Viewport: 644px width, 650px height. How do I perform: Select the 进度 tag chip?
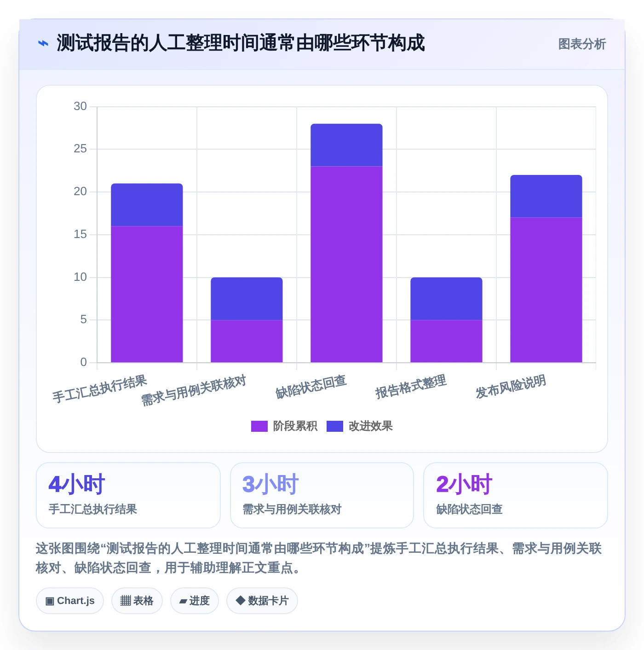click(x=194, y=601)
